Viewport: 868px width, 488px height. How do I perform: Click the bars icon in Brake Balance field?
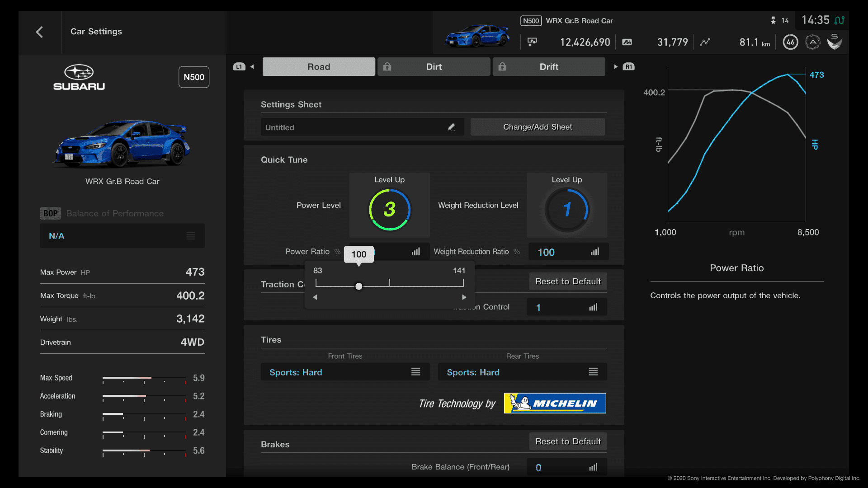coord(593,467)
